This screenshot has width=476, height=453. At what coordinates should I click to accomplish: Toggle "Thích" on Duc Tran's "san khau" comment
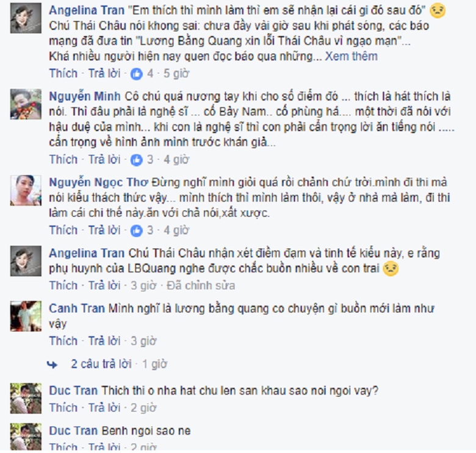click(x=63, y=408)
